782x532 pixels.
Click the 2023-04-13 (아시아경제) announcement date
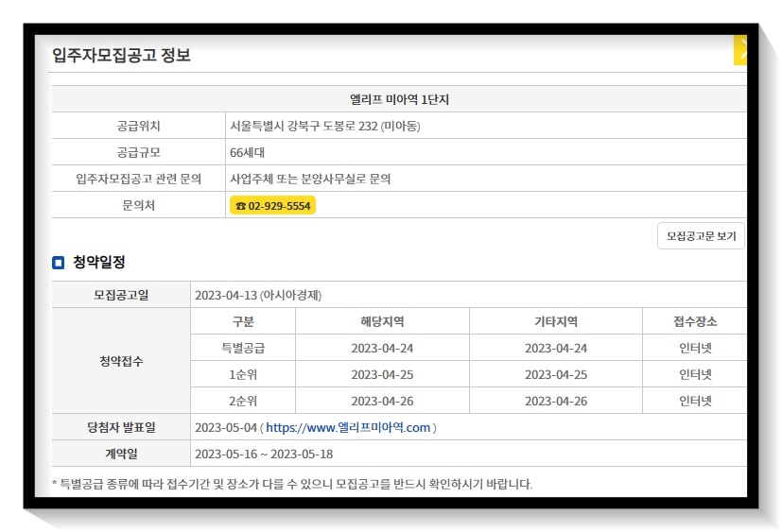pos(258,295)
